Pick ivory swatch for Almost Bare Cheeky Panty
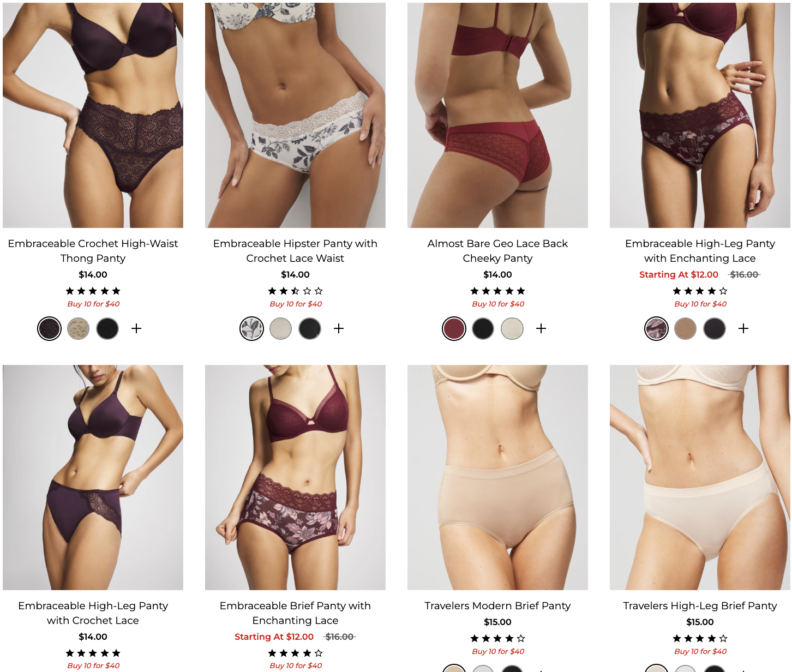 pos(512,328)
